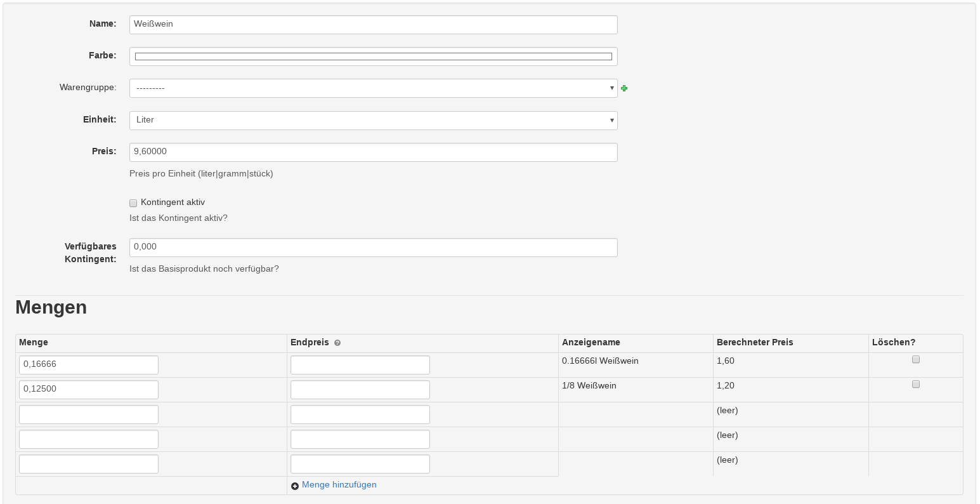The image size is (980, 504).
Task: Click Endpreis field for 1/8 Weißwein row
Action: click(x=360, y=389)
